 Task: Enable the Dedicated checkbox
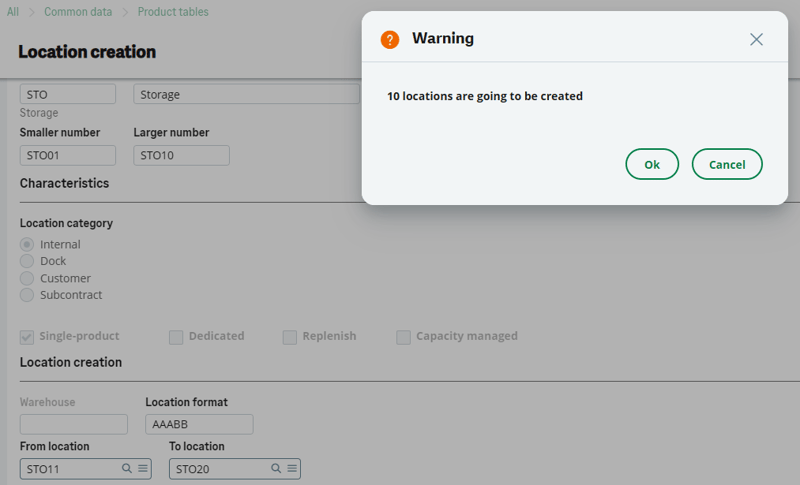point(176,337)
